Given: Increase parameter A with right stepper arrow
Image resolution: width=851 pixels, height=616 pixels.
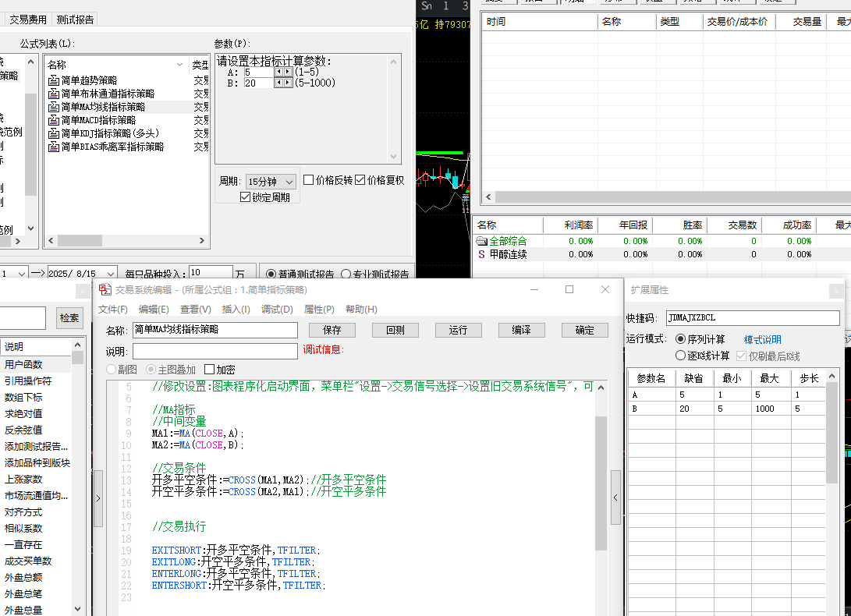Looking at the screenshot, I should click(x=288, y=72).
